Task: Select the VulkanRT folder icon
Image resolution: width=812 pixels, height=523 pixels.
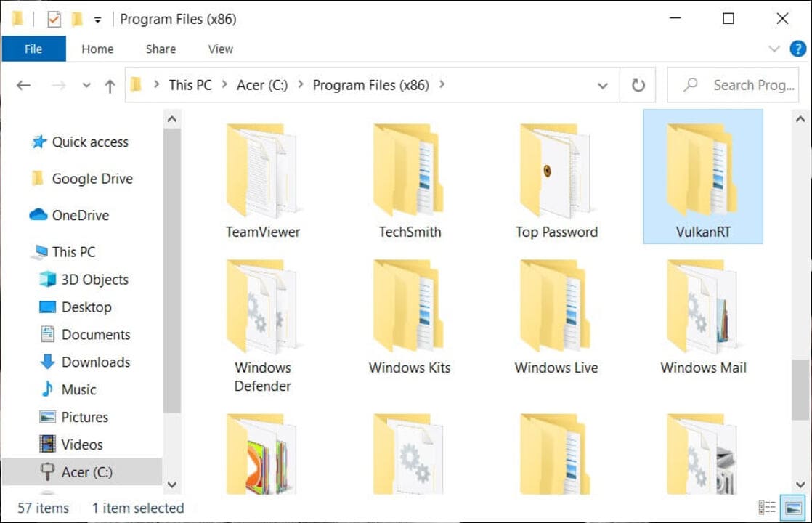Action: pos(702,170)
